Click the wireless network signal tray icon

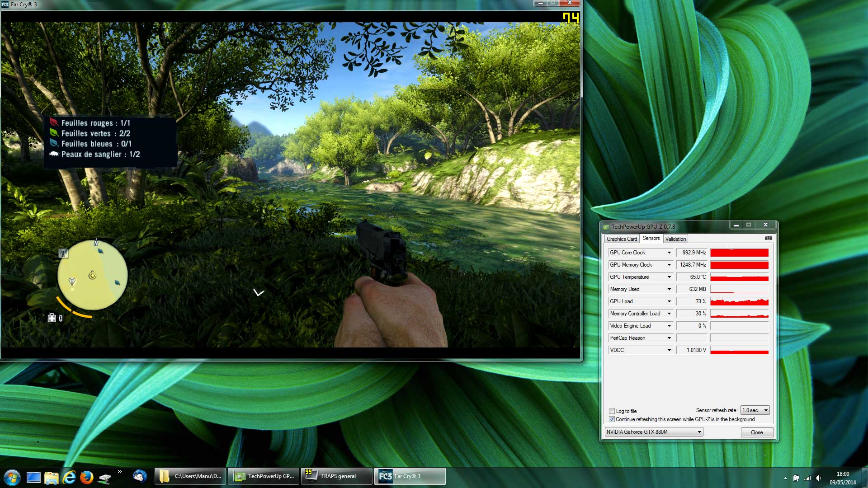click(807, 478)
